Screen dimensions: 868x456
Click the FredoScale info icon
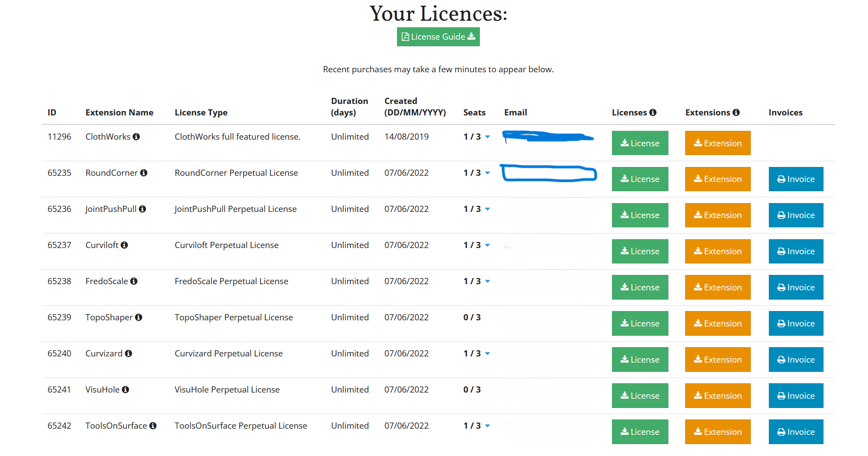pyautogui.click(x=134, y=281)
